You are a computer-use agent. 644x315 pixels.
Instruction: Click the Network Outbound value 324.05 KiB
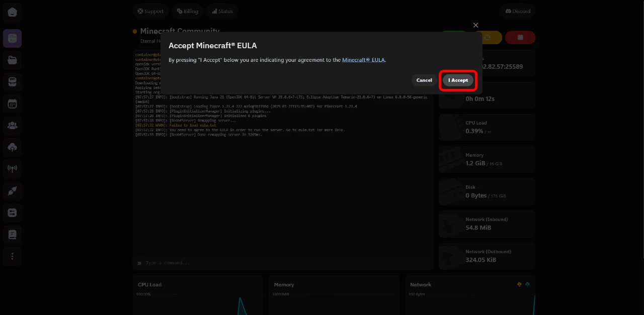[x=481, y=260]
